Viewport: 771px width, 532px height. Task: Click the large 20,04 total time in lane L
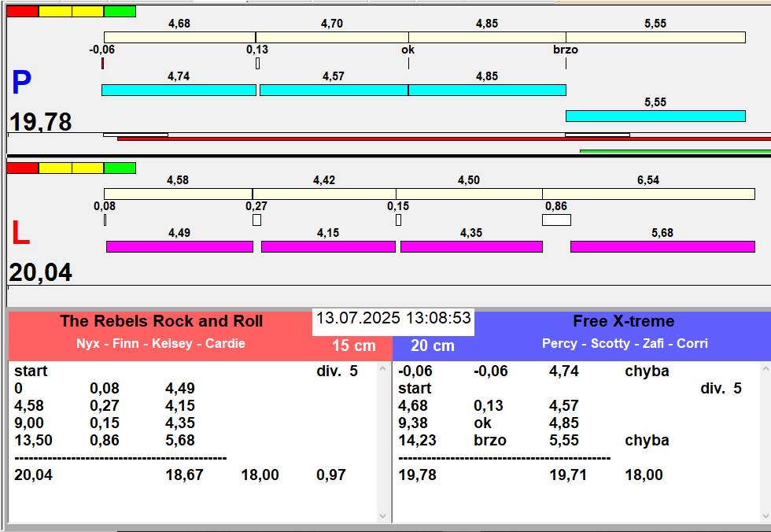[x=41, y=272]
